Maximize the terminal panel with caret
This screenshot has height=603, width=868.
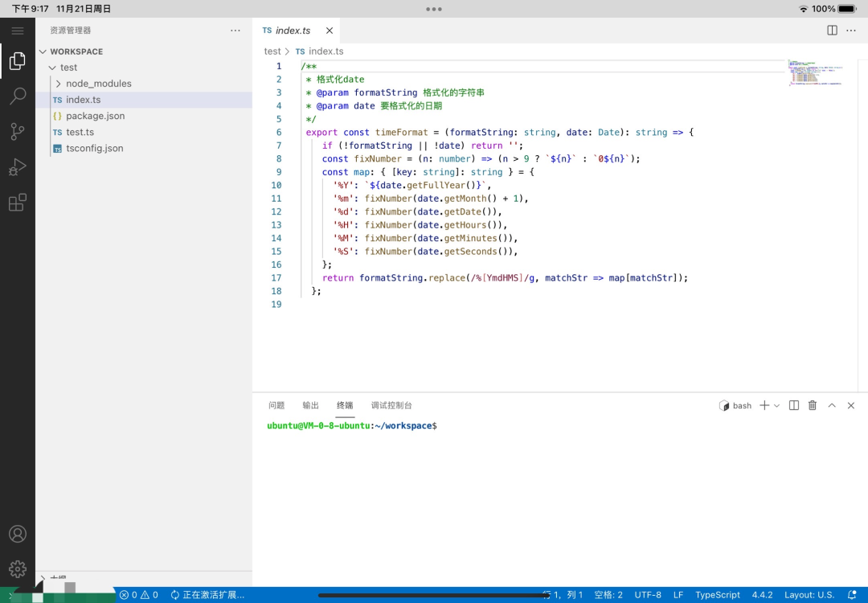[x=832, y=405]
